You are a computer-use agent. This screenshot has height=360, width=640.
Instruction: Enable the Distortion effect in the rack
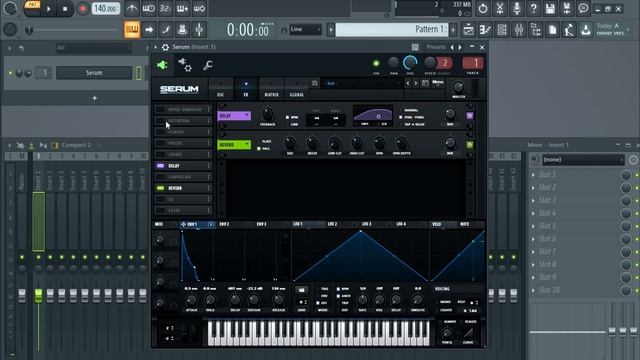pyautogui.click(x=160, y=121)
